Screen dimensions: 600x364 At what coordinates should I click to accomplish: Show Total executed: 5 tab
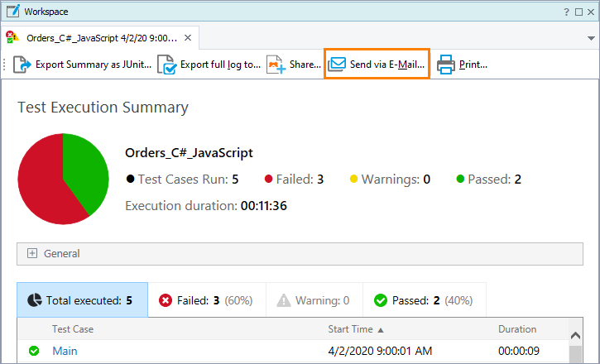click(x=82, y=300)
